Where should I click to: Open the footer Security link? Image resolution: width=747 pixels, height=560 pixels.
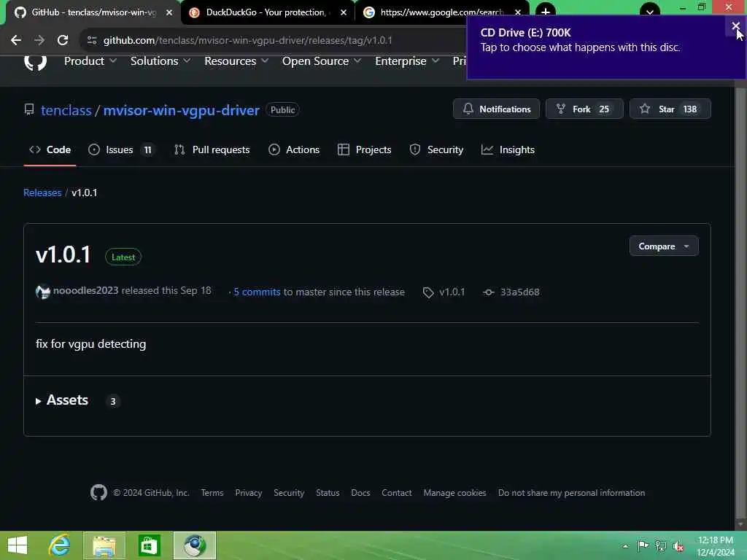289,493
